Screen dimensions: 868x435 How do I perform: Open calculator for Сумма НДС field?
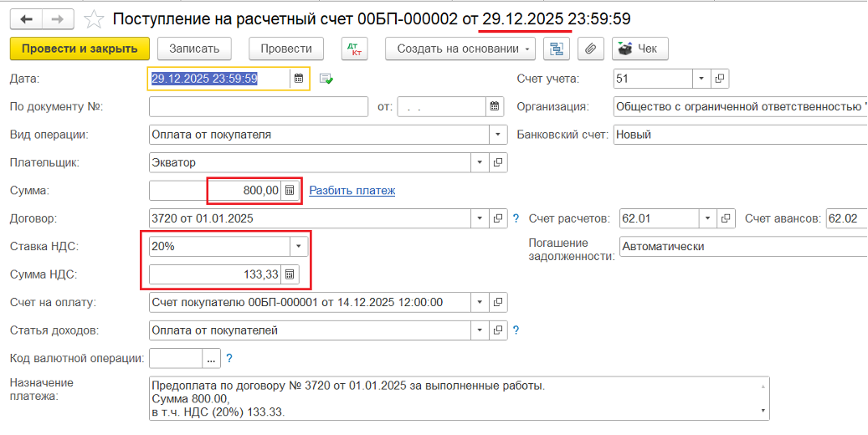290,274
